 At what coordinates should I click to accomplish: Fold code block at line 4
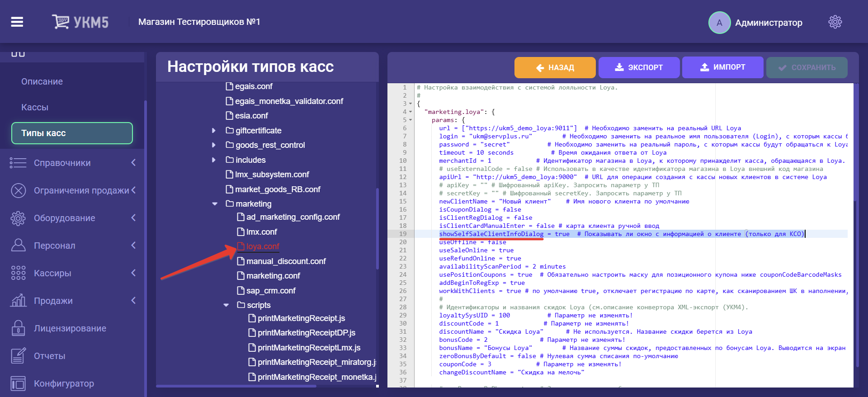(x=410, y=112)
